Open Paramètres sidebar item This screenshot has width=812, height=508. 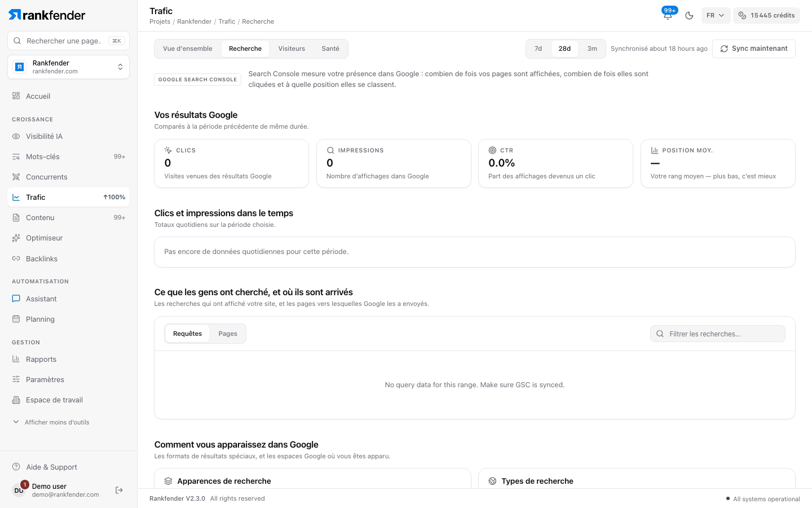68,379
